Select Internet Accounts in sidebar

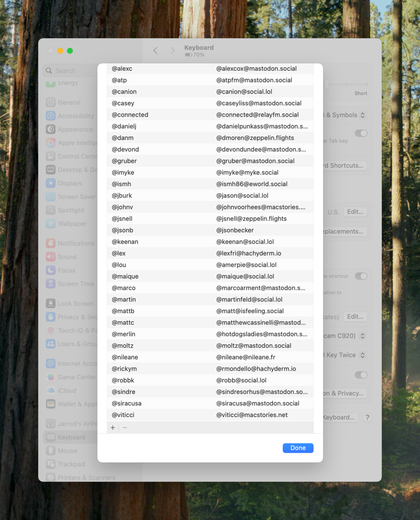coord(71,363)
